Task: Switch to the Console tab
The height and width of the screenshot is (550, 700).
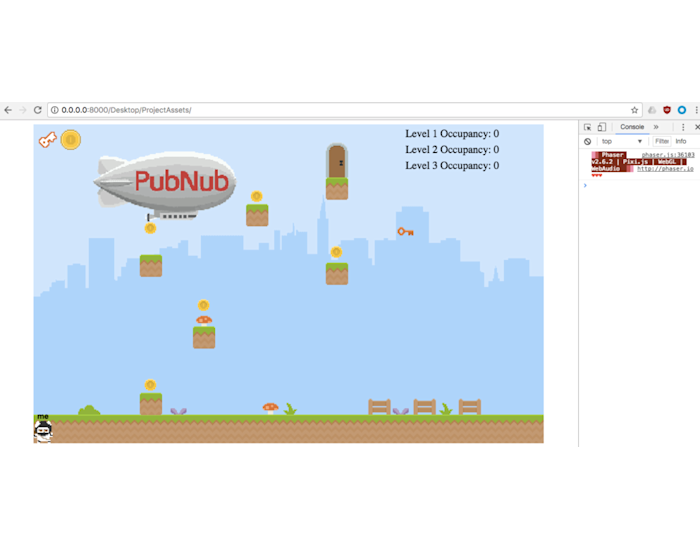Action: click(x=632, y=127)
